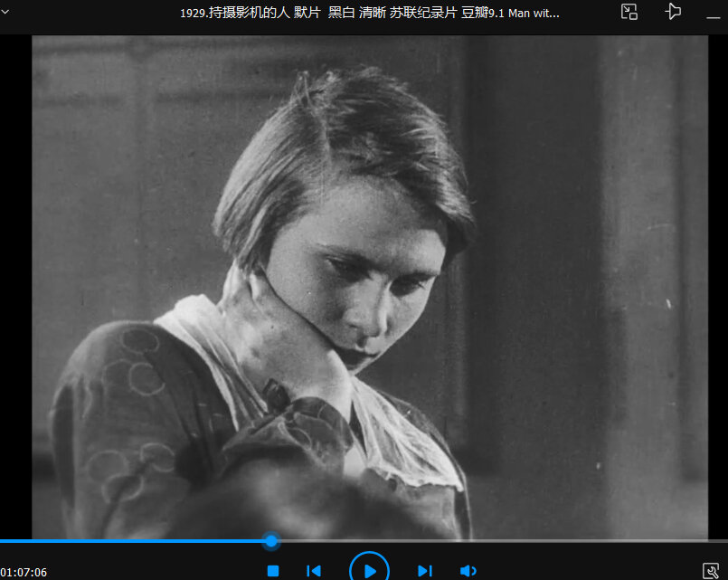The image size is (728, 580).
Task: Jump to the previous video
Action: click(314, 571)
